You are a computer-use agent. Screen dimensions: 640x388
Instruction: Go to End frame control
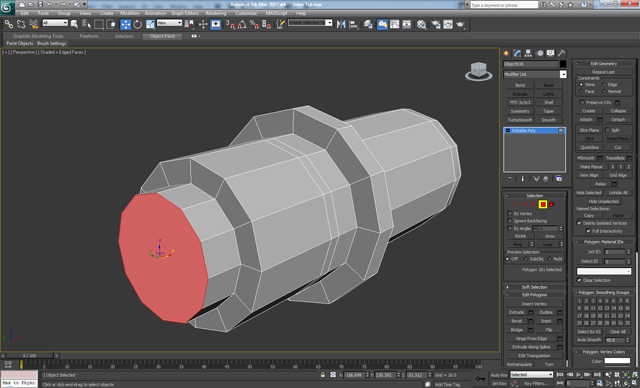click(x=597, y=375)
